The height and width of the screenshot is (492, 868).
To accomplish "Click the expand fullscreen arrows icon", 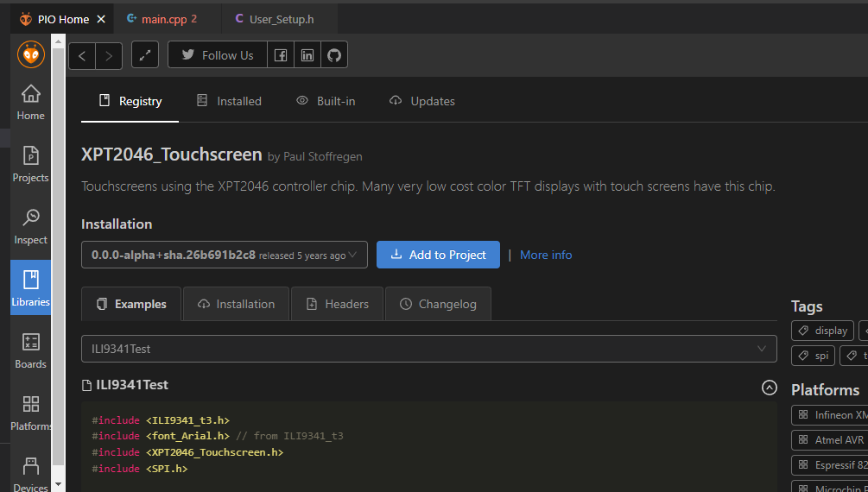I will coord(145,54).
